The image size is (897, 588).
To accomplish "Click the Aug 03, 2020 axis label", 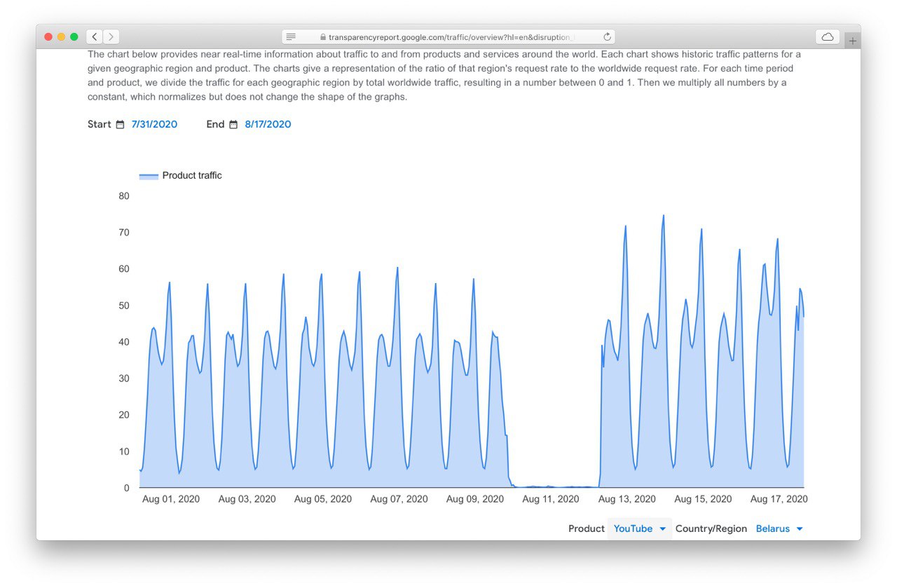I will tap(247, 499).
